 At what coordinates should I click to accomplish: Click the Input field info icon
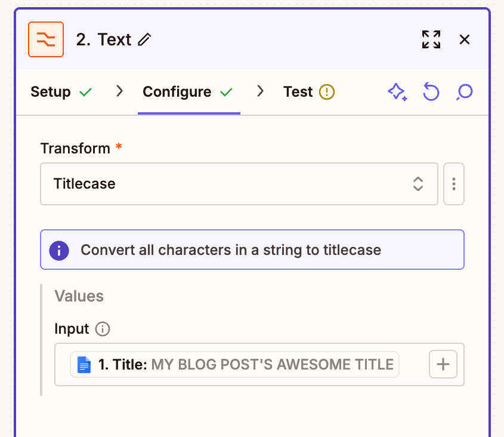tap(103, 329)
